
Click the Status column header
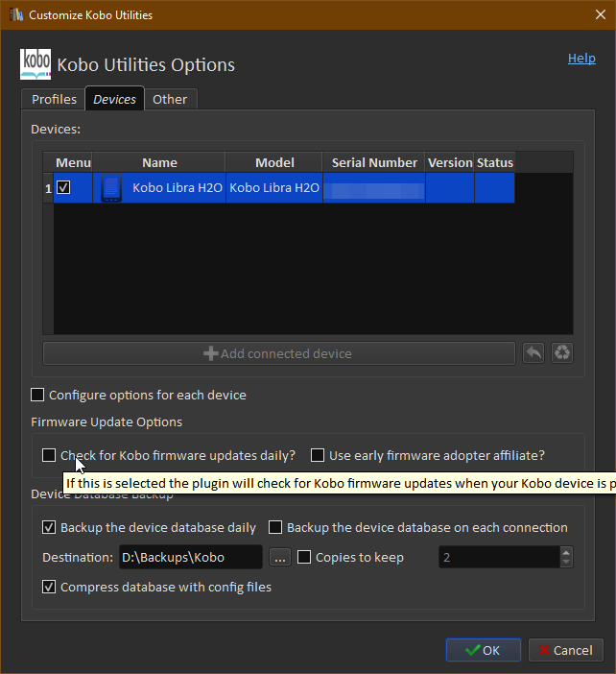pos(494,162)
